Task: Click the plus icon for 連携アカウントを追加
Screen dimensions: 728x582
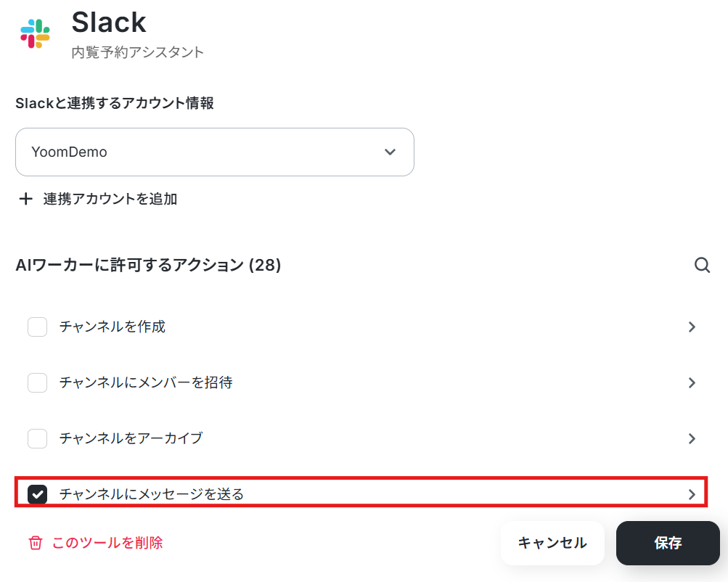Action: click(26, 199)
